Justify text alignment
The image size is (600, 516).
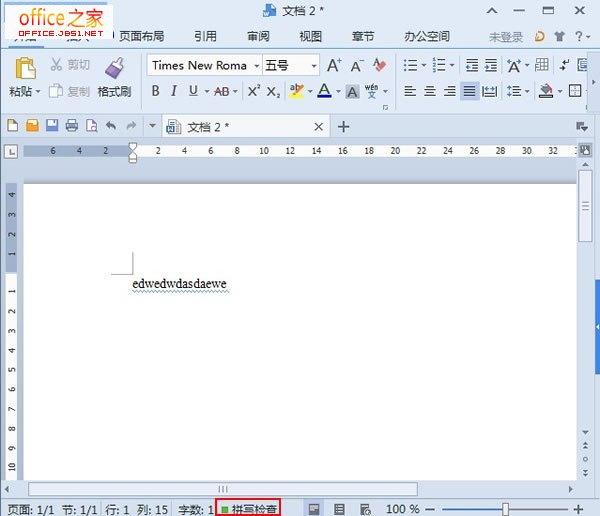click(x=470, y=91)
